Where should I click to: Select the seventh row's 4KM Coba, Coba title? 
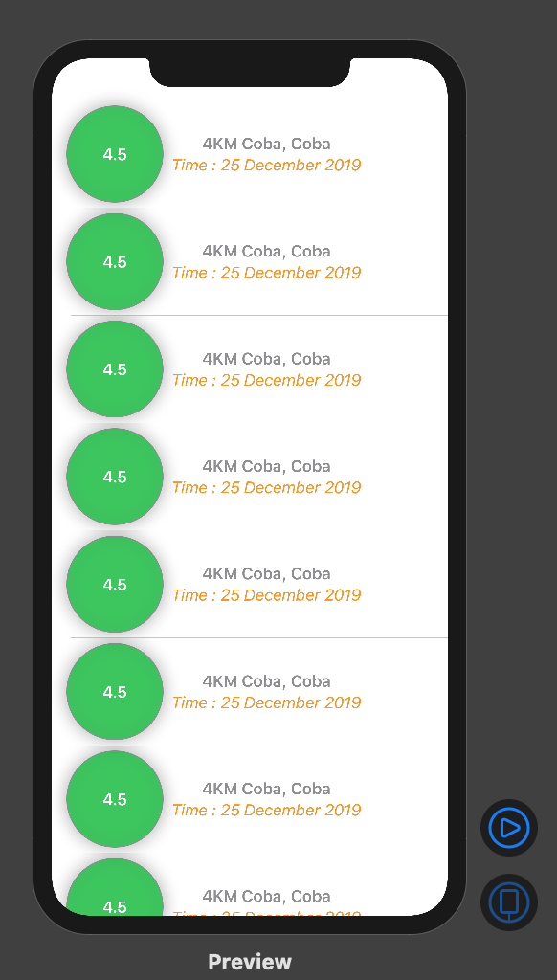click(266, 789)
